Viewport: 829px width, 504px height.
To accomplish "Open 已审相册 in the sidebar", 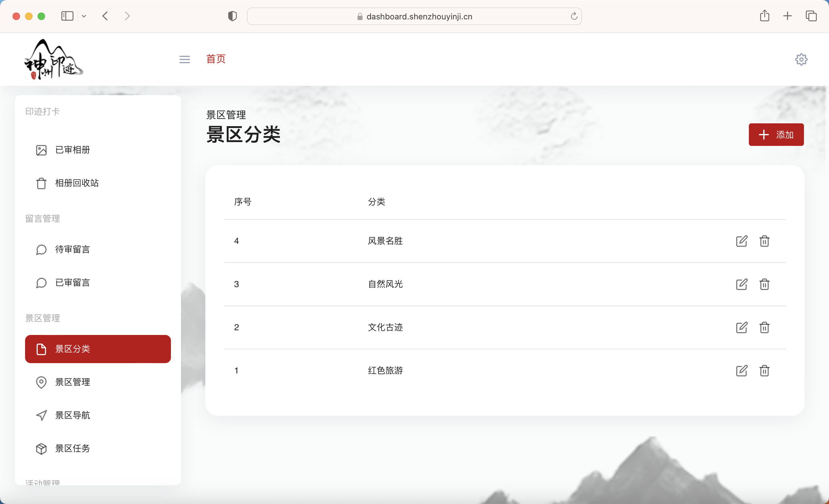I will pos(72,150).
